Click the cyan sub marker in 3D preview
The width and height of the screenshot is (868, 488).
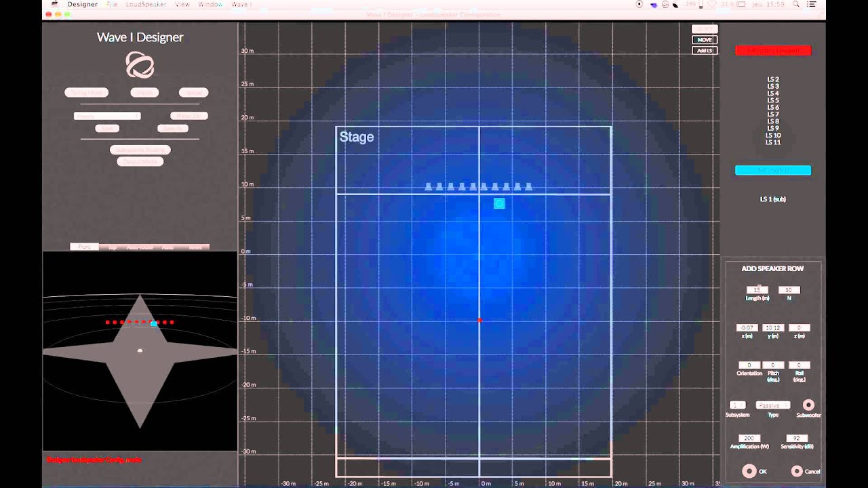click(154, 324)
